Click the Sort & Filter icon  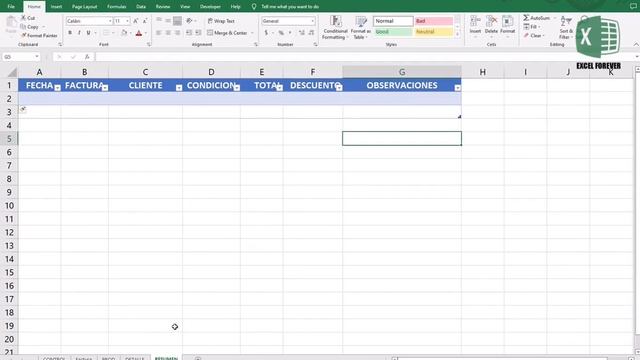566,27
